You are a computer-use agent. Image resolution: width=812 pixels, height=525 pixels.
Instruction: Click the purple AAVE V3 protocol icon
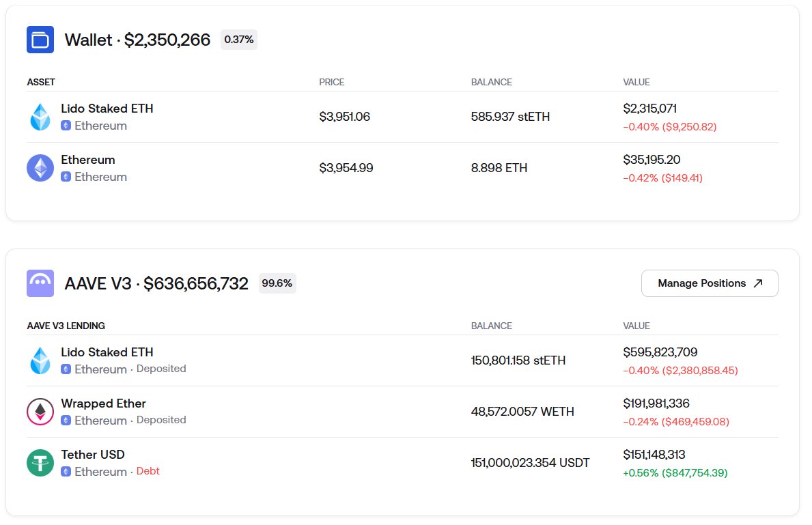pos(40,283)
